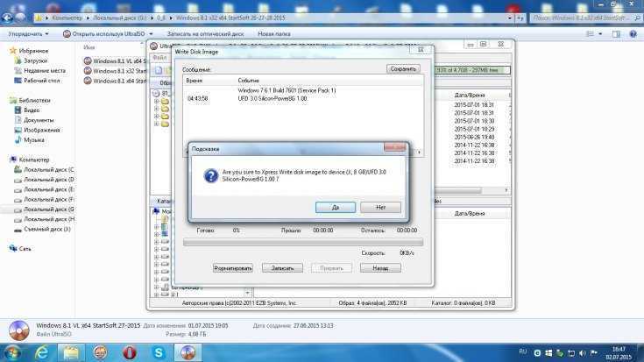Open Недавние места in favorites
644x362 pixels.
39,71
